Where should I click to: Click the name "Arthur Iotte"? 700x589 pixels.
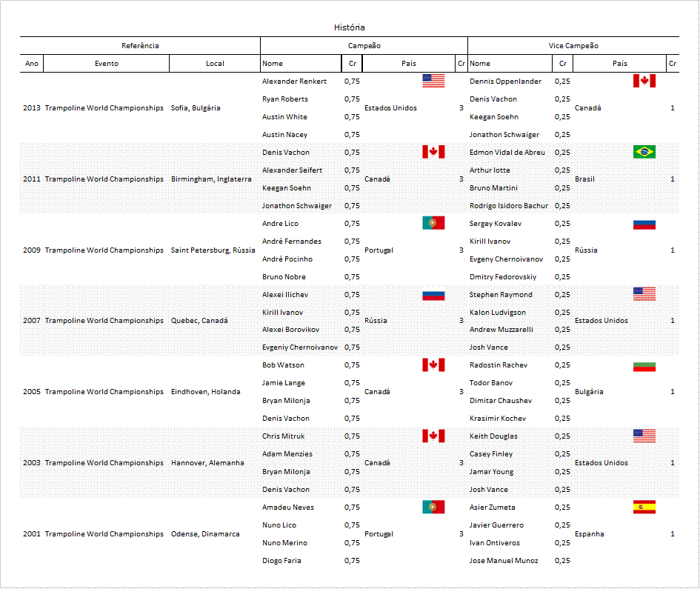pos(490,170)
